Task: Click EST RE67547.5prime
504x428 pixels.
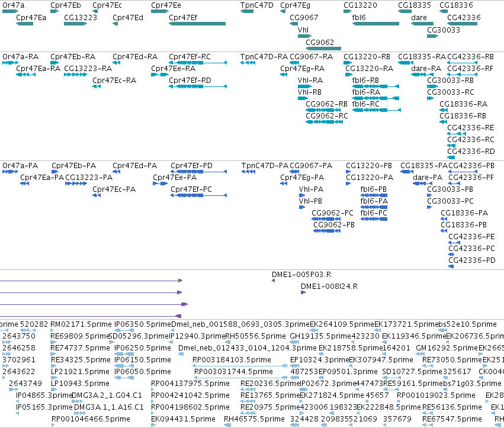Action: (x=427, y=425)
